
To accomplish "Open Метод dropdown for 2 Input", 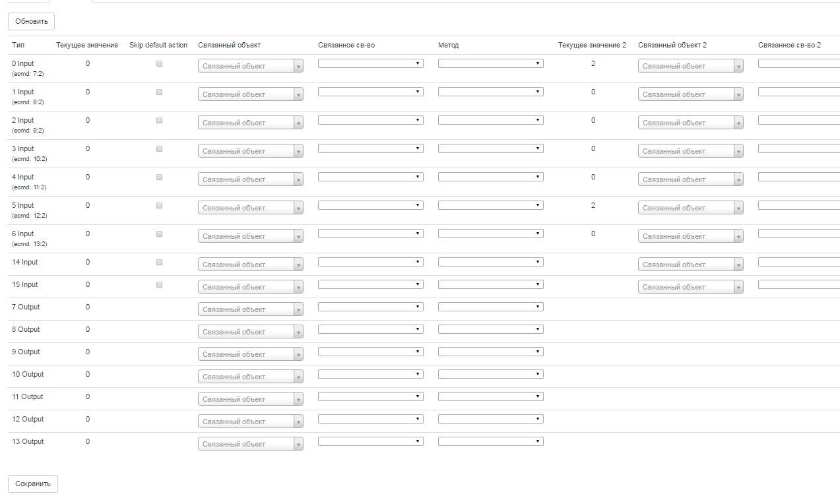I will (x=490, y=120).
